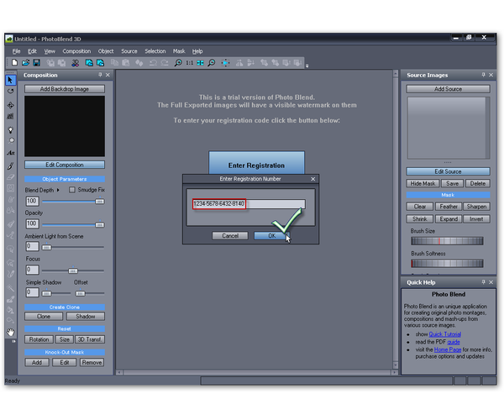Open the Composition menu
The image size is (504, 420).
click(76, 51)
